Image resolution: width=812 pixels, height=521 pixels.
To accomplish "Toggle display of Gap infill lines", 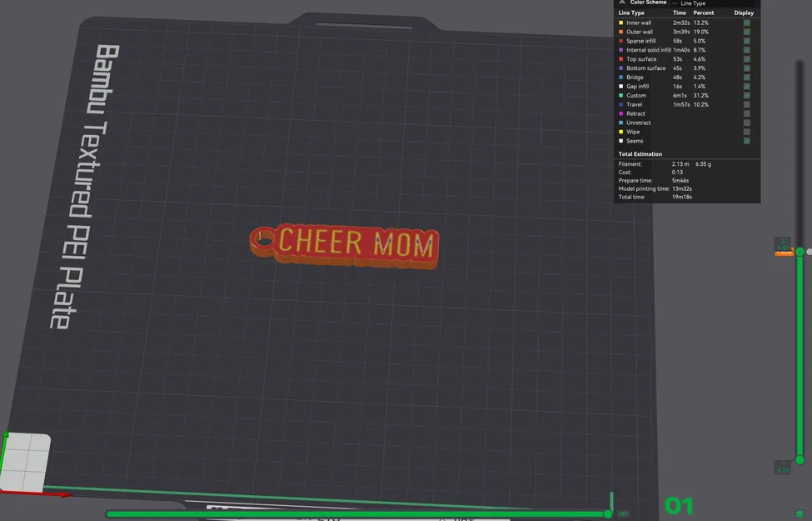I will (x=747, y=86).
